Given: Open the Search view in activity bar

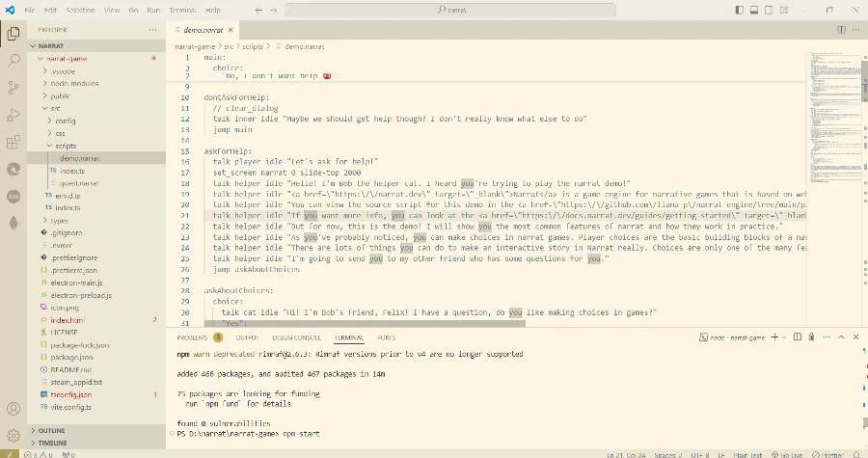Looking at the screenshot, I should (14, 60).
